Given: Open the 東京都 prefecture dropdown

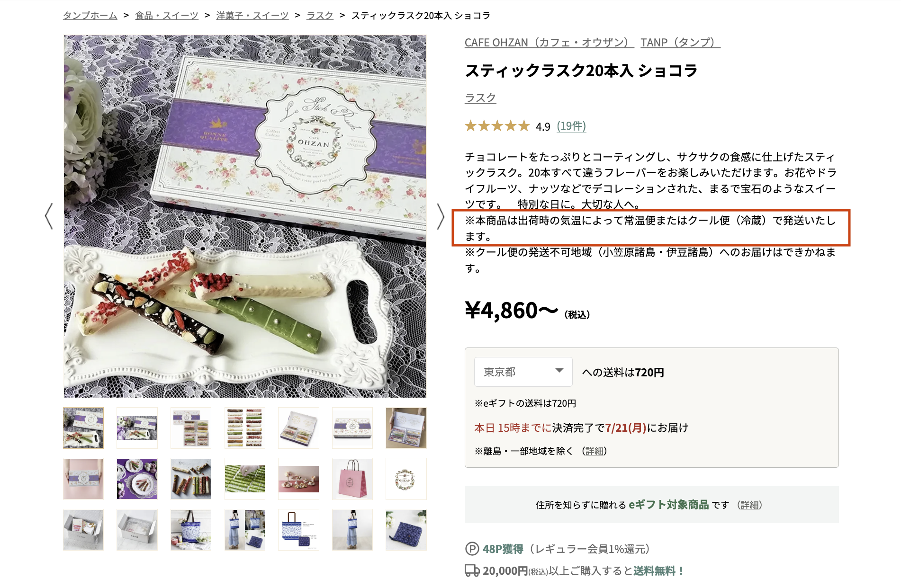Looking at the screenshot, I should coord(523,372).
